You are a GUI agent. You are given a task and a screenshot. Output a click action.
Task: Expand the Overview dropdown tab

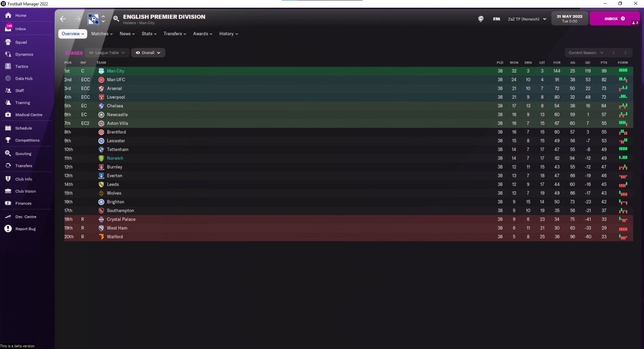coord(72,34)
